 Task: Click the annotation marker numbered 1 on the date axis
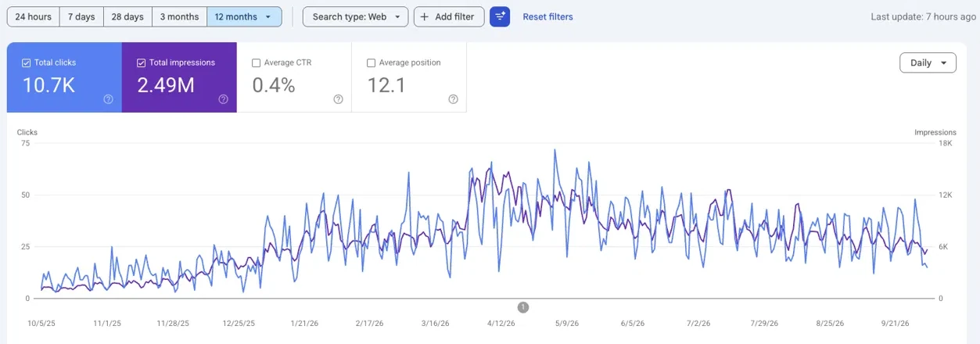coord(523,307)
